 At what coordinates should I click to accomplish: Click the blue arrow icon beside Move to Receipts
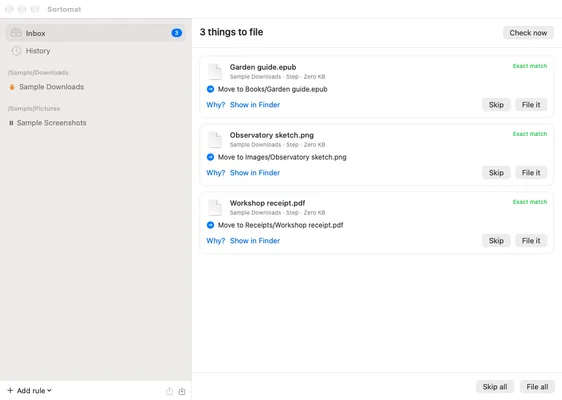210,225
